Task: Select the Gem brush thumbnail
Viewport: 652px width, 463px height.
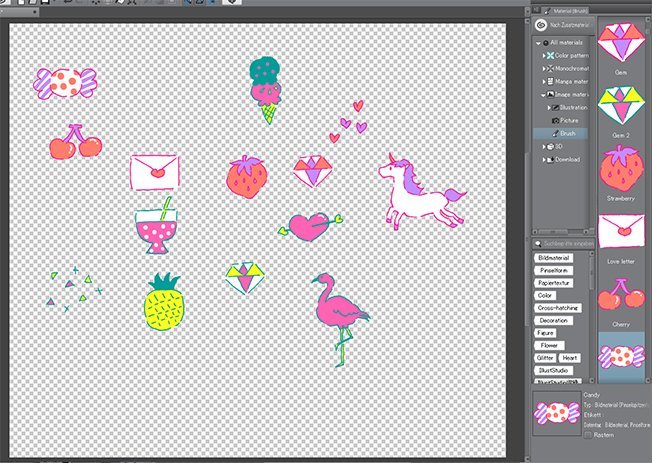Action: [621, 42]
